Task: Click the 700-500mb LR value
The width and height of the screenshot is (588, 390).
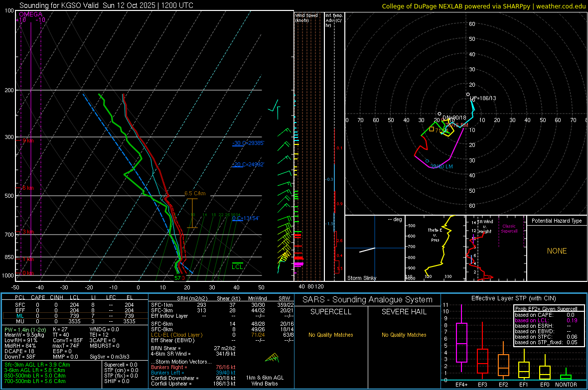Action: click(x=34, y=381)
